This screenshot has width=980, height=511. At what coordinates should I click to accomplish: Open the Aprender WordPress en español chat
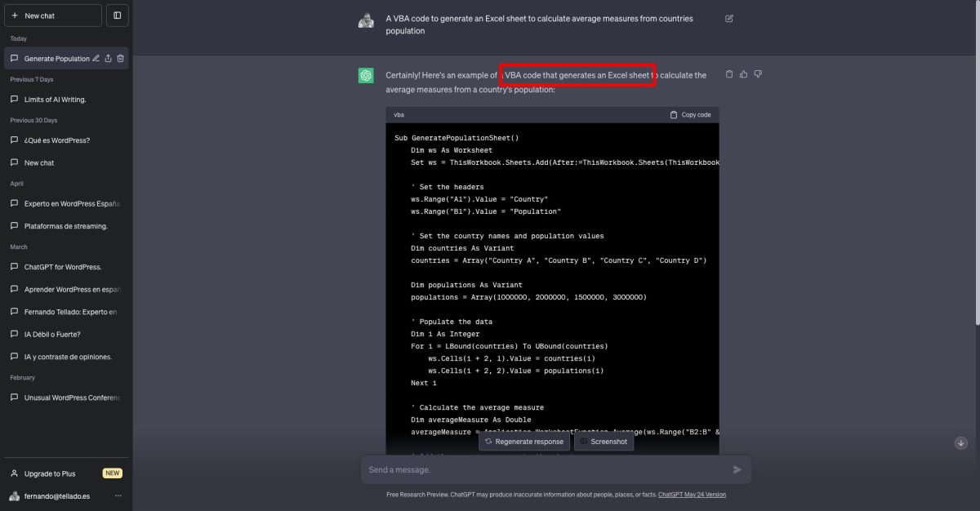(66, 289)
